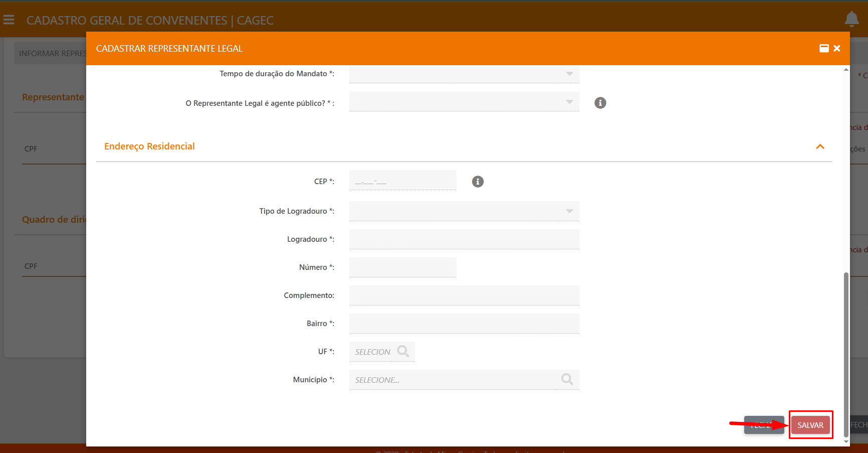The height and width of the screenshot is (453, 868).
Task: Open the hamburger menu icon
Action: [9, 20]
